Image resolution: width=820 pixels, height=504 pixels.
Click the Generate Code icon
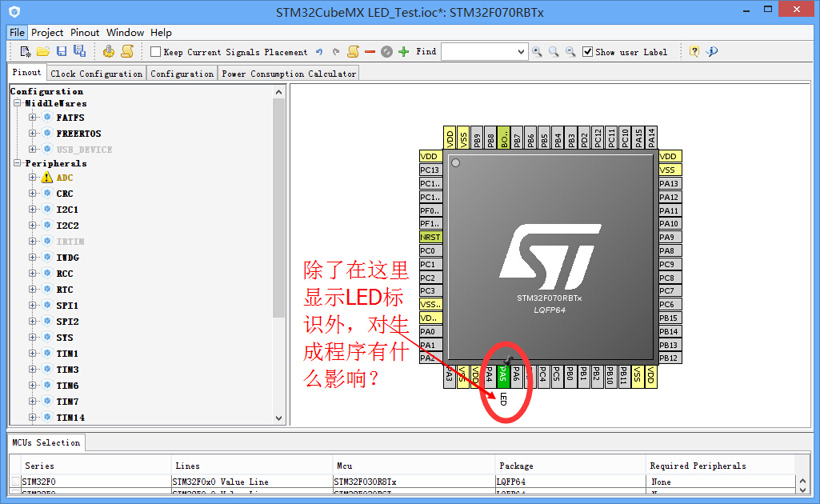coord(109,51)
